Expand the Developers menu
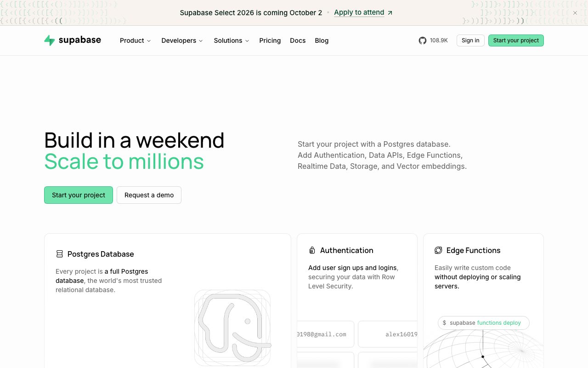Image resolution: width=588 pixels, height=368 pixels. [182, 40]
